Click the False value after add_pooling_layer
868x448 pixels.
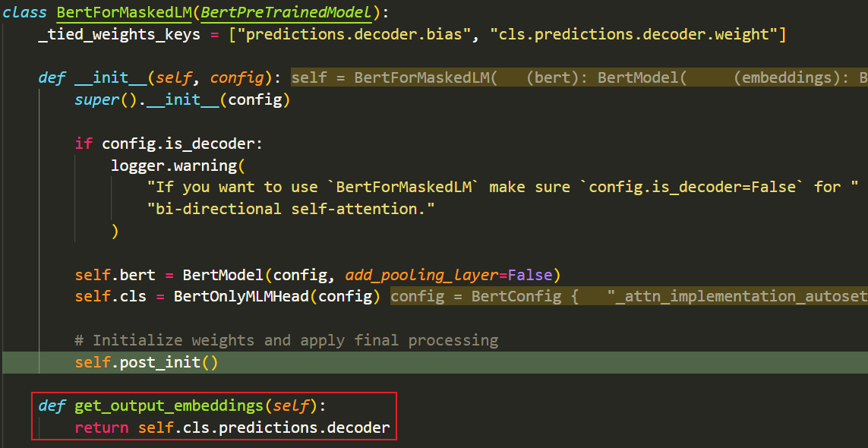click(530, 275)
